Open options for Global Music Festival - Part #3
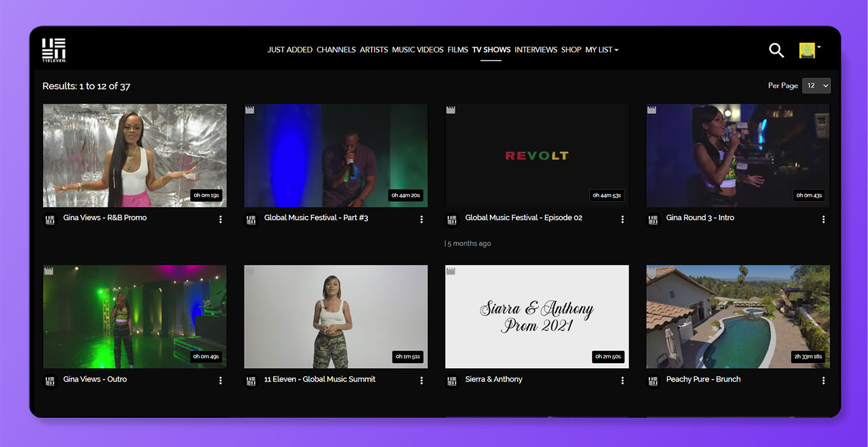Screen dimensions: 868x447 click(x=421, y=219)
